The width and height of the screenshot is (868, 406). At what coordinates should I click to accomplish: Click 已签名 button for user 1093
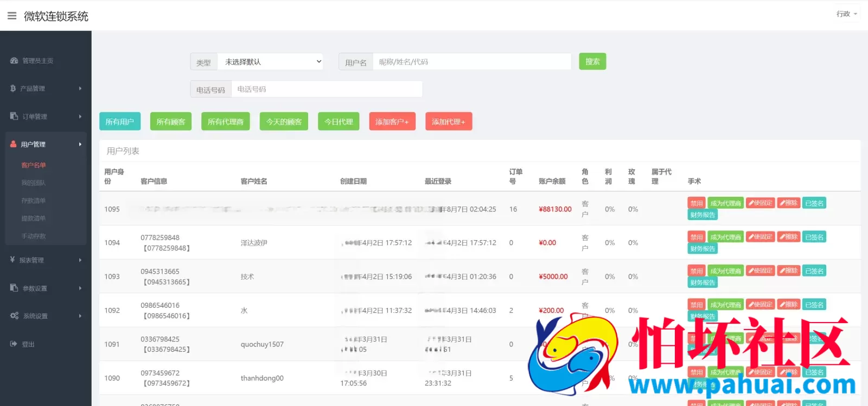pyautogui.click(x=814, y=270)
